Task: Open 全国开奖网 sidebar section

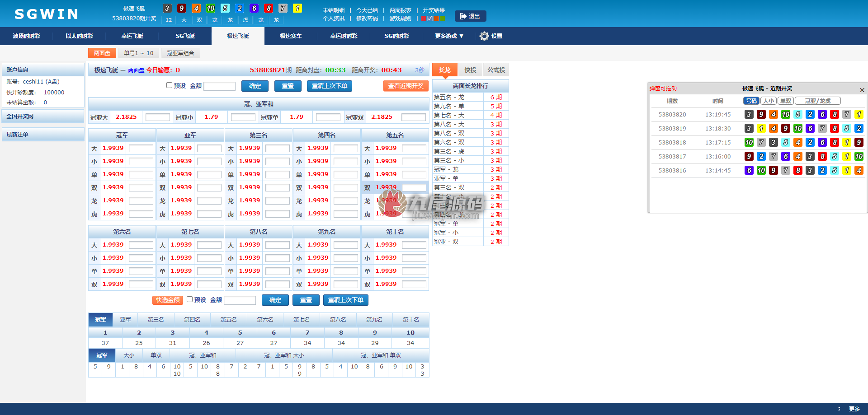Action: [43, 116]
